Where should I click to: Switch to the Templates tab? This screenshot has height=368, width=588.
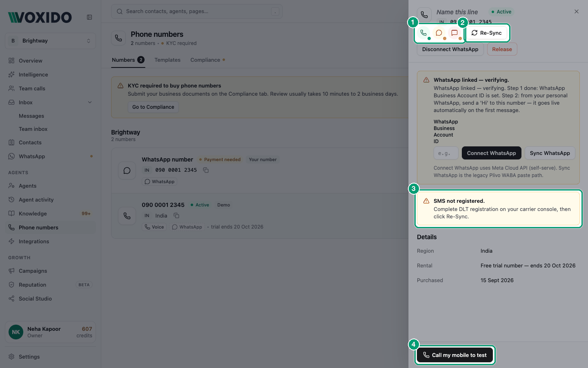click(x=167, y=60)
